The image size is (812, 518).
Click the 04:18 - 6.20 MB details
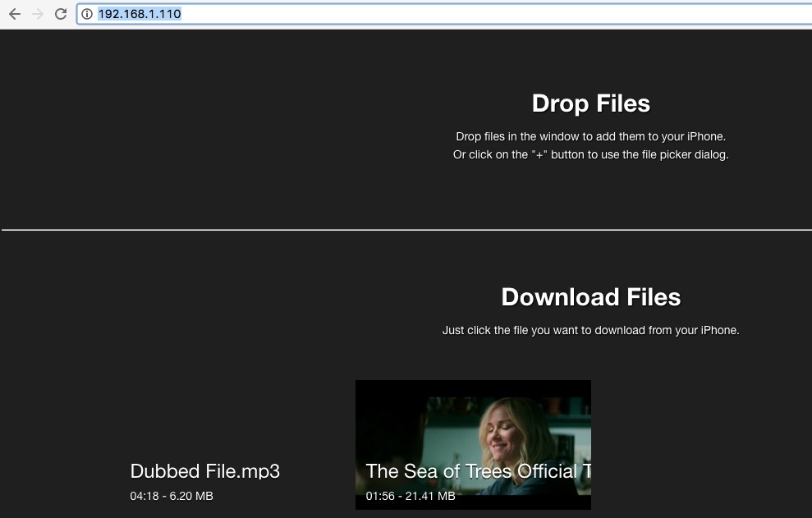[x=171, y=496]
